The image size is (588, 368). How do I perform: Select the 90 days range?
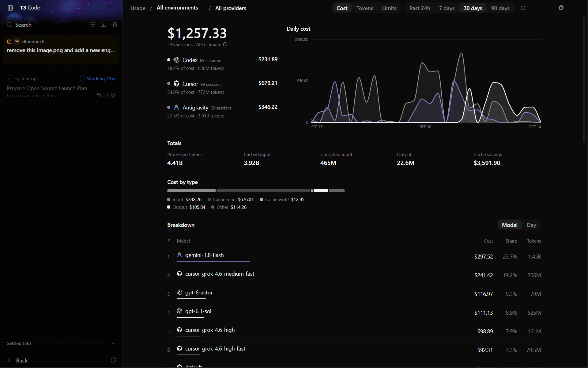(x=500, y=8)
